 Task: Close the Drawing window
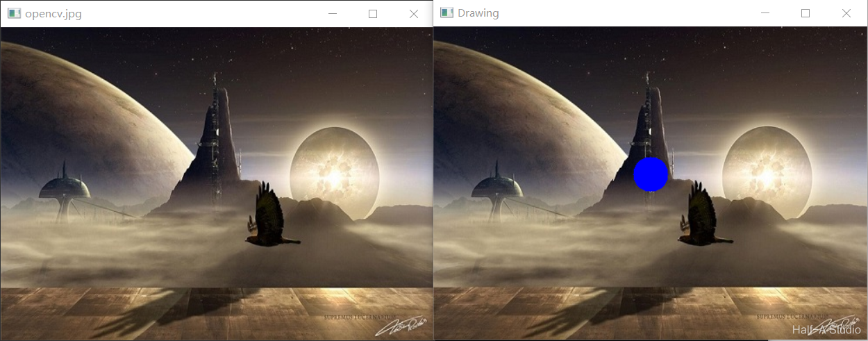pyautogui.click(x=846, y=13)
